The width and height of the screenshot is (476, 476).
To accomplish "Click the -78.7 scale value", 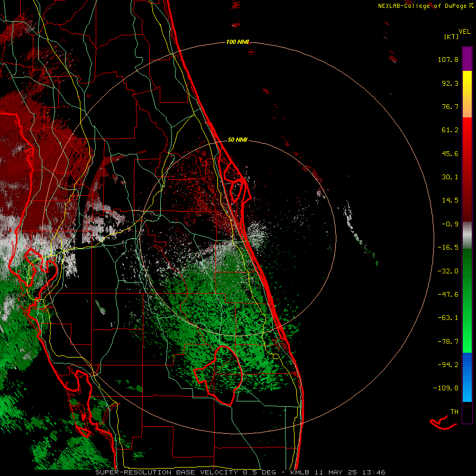I will point(448,342).
